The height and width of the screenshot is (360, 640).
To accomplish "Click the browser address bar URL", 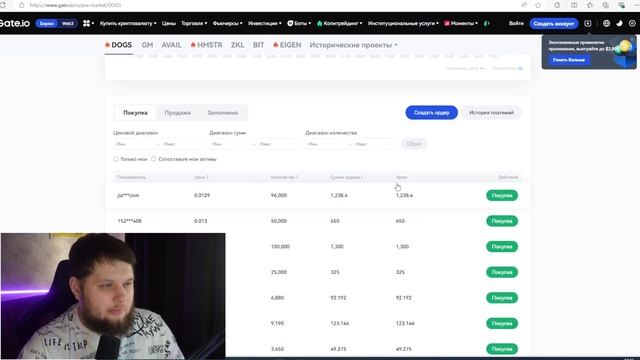I will pos(76,5).
